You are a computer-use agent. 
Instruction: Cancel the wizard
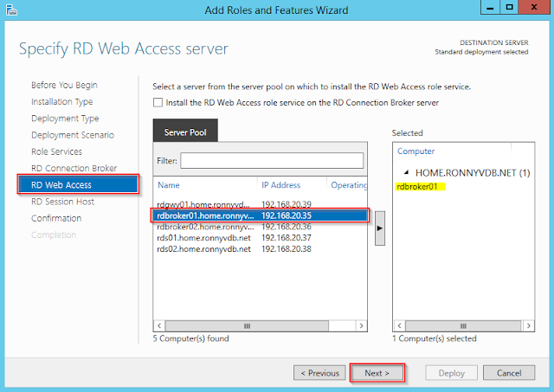coord(508,373)
